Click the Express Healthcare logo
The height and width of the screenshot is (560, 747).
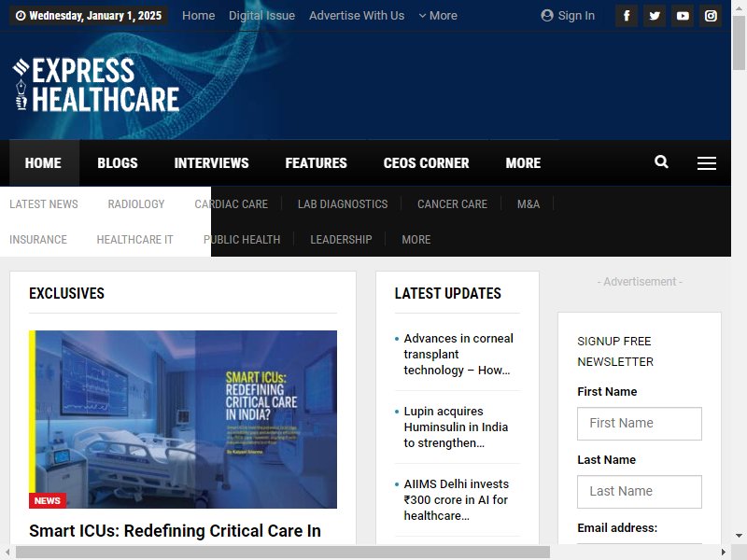click(96, 85)
